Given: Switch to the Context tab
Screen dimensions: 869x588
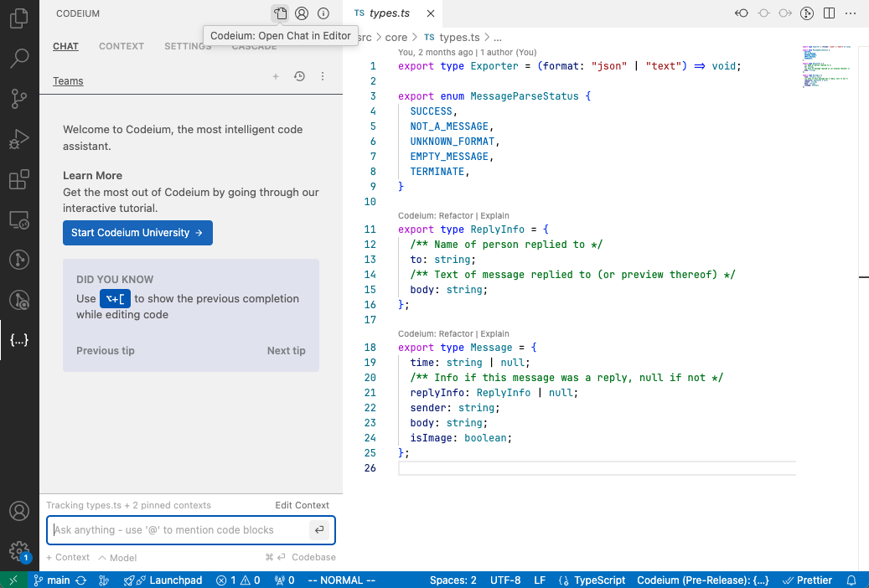Looking at the screenshot, I should [122, 46].
